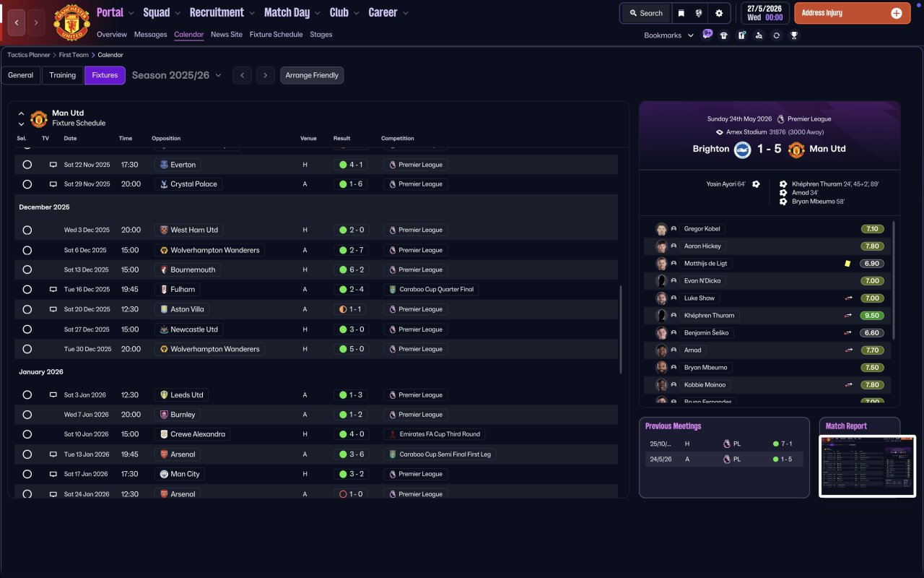This screenshot has width=924, height=578.
Task: Open the Manchester United club badge
Action: click(x=71, y=22)
